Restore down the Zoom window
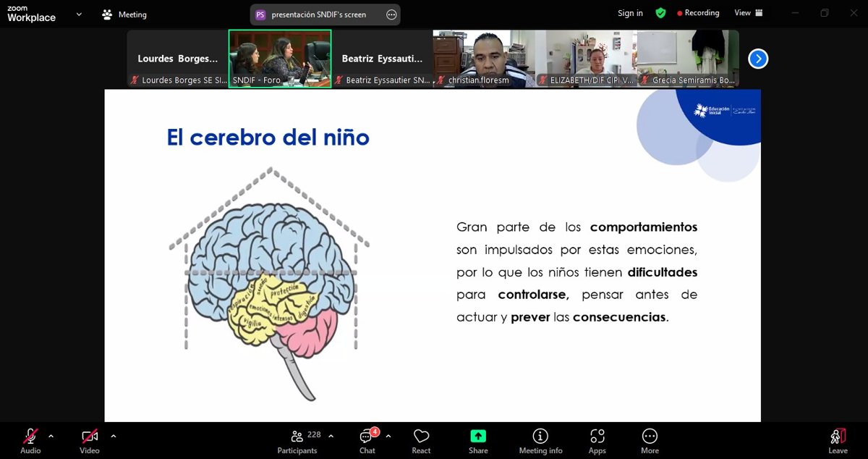Image resolution: width=868 pixels, height=459 pixels. point(825,13)
